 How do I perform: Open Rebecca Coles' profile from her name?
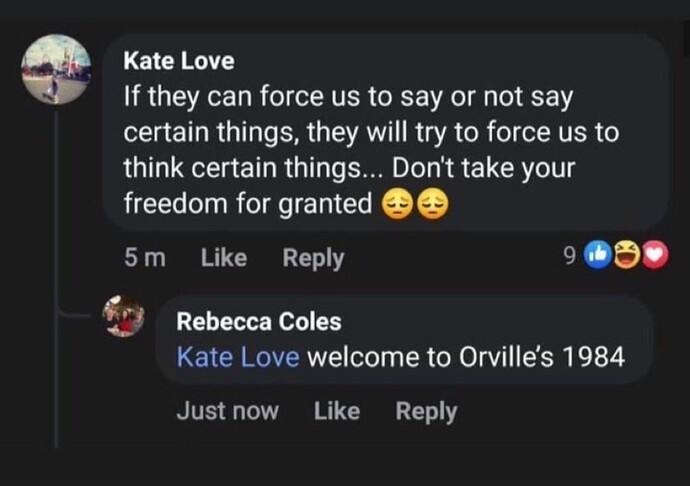[259, 321]
